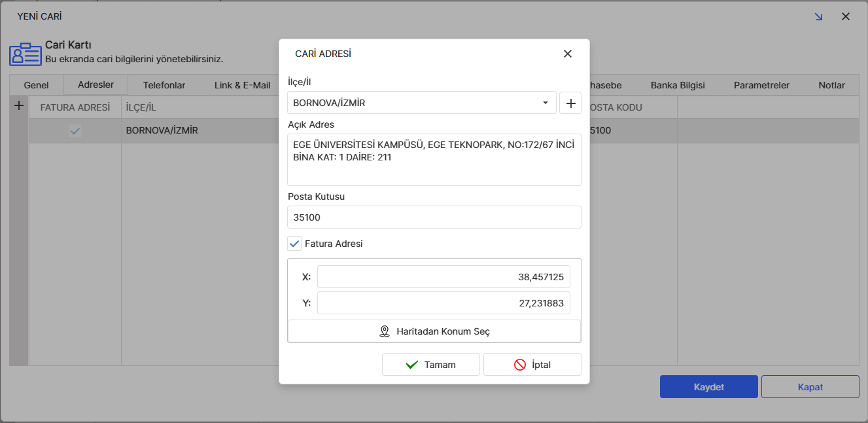
Task: Click the blue arrow icon in title bar
Action: (818, 17)
